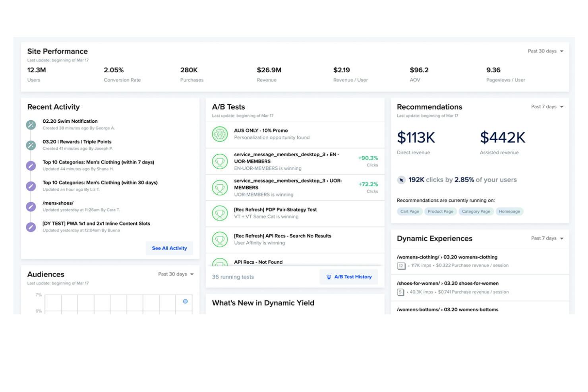
Task: Toggle the Product Page placement tag
Action: [x=440, y=211]
